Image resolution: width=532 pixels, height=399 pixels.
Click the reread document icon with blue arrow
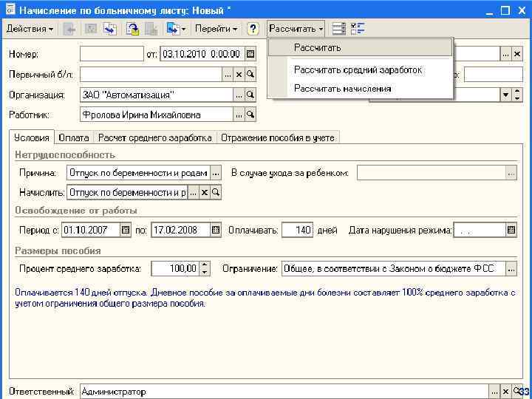[x=110, y=29]
